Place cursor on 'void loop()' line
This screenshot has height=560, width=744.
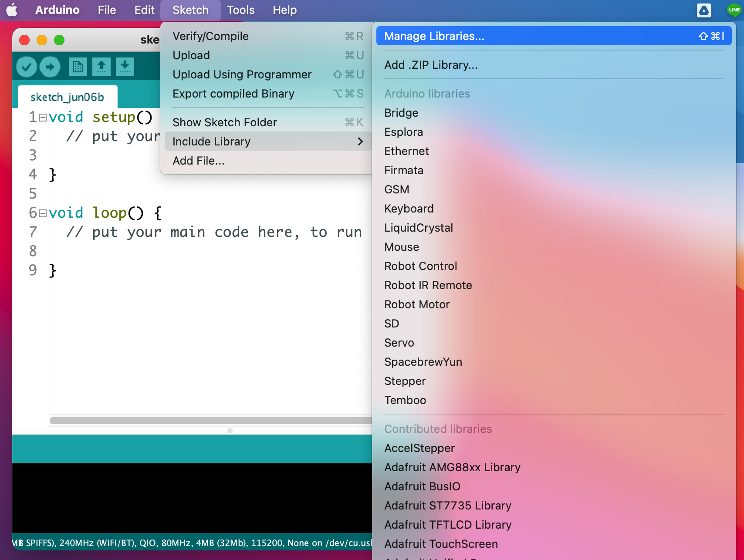click(105, 213)
